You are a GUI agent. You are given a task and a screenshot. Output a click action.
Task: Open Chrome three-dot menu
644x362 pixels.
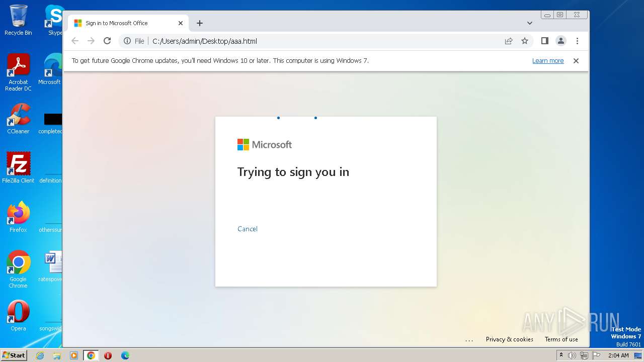577,41
